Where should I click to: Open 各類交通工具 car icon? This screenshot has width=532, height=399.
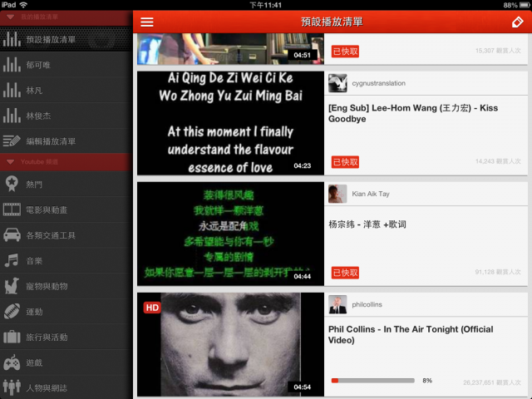click(12, 234)
